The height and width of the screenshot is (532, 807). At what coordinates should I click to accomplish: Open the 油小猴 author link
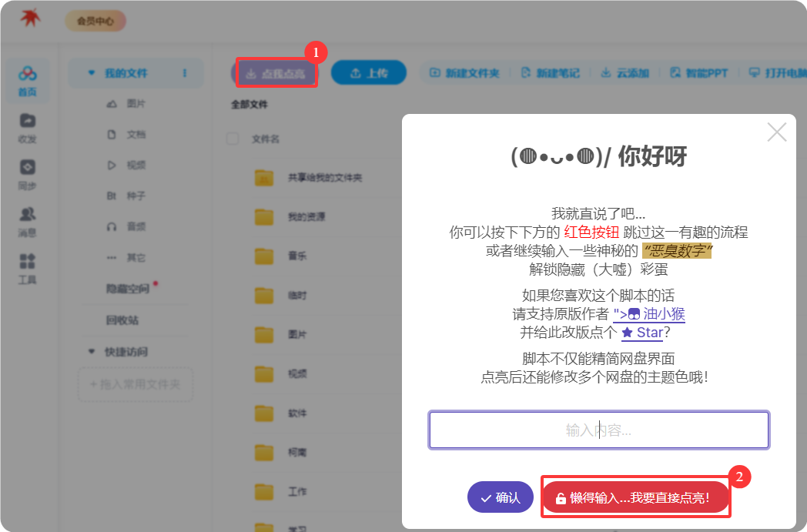coord(649,314)
